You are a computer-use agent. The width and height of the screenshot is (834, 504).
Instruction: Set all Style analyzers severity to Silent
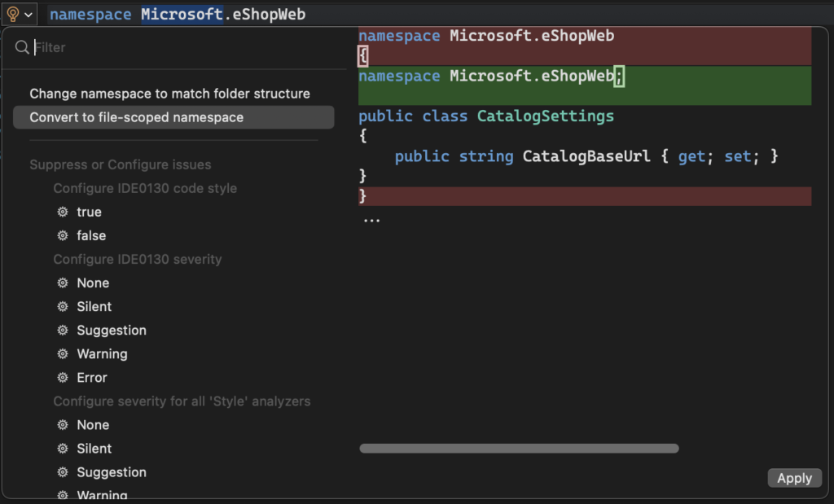pyautogui.click(x=94, y=448)
